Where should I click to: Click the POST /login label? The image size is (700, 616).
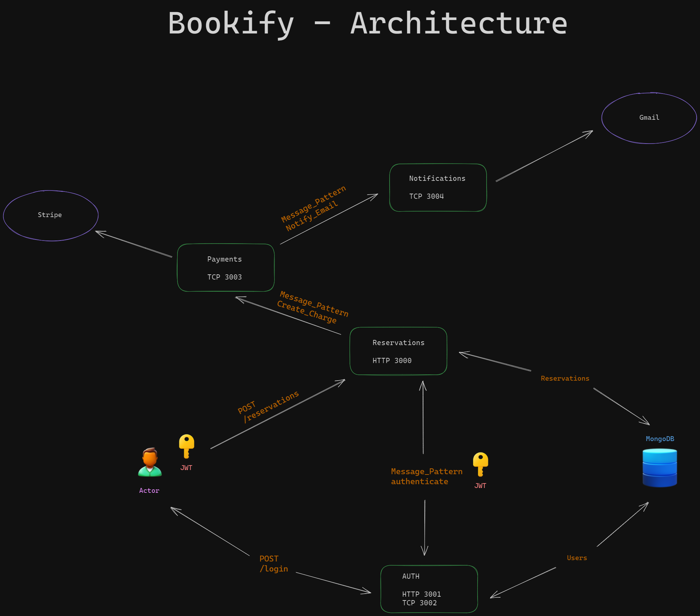coord(274,564)
